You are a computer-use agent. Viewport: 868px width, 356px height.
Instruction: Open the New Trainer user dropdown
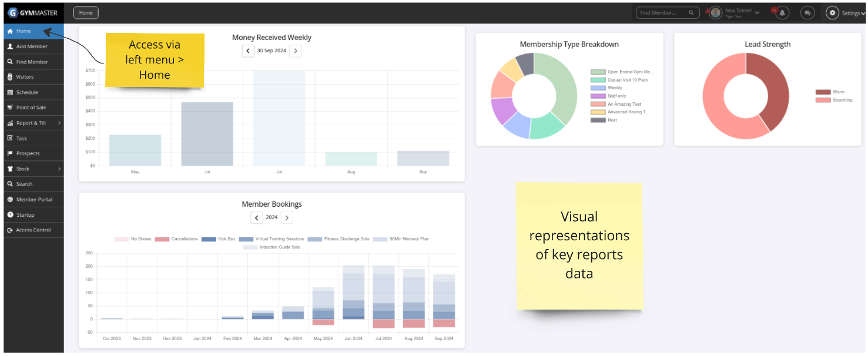pyautogui.click(x=742, y=12)
